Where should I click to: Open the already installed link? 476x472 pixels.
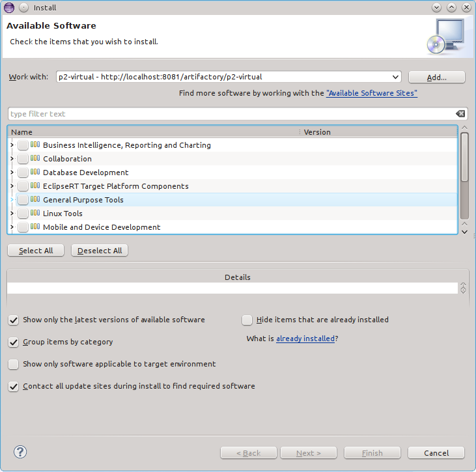(305, 339)
